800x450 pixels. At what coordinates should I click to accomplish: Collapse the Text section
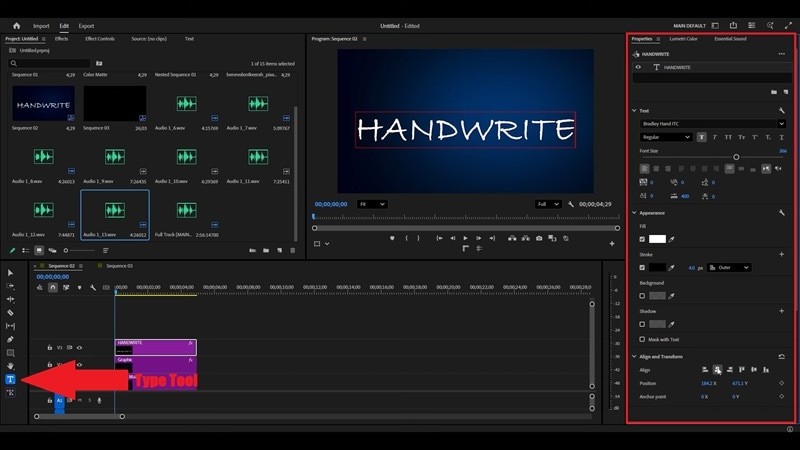tap(634, 110)
